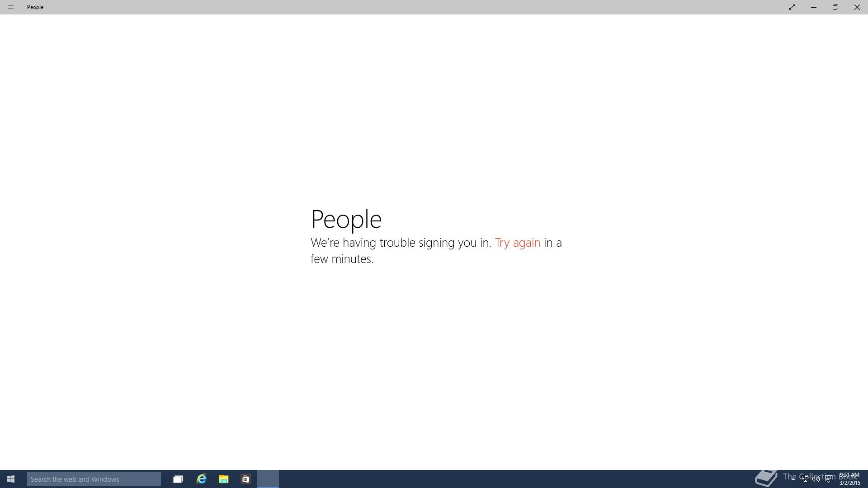Open the Windows Start menu
Image resolution: width=868 pixels, height=488 pixels.
click(x=11, y=479)
